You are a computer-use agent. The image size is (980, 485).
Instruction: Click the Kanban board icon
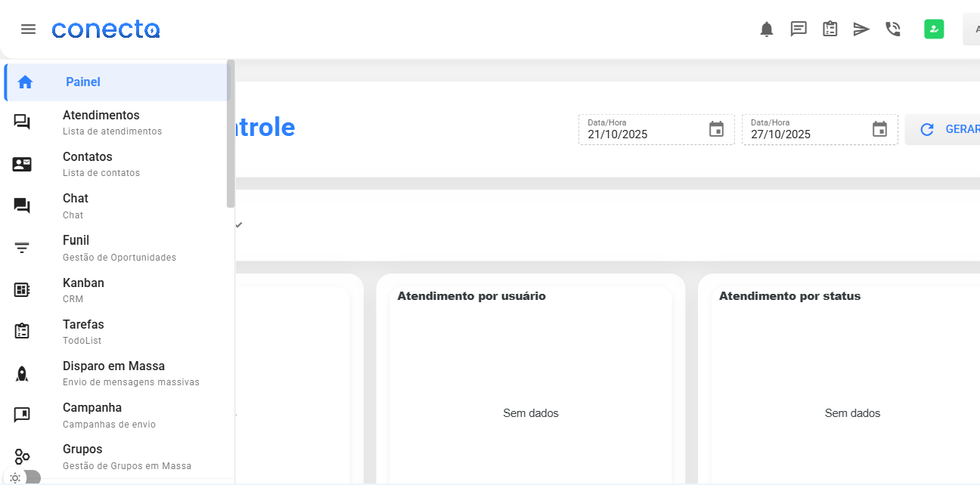pos(22,289)
